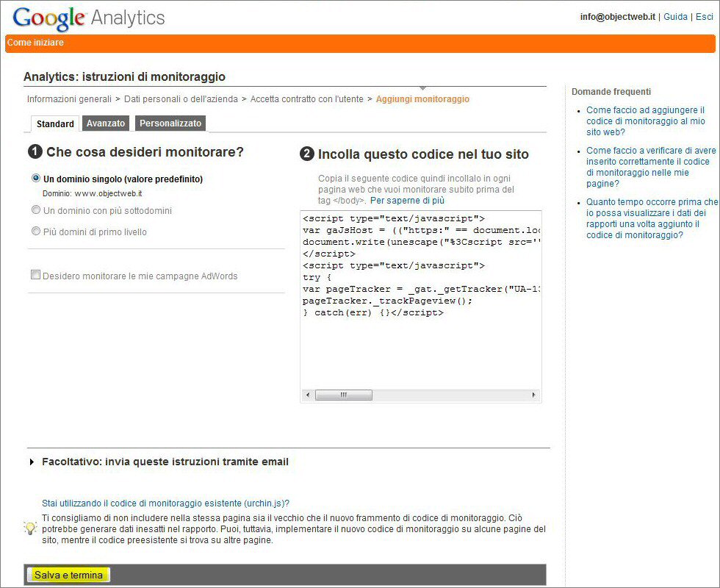Select 'Un dominio con più sottodomini' option

coord(36,210)
